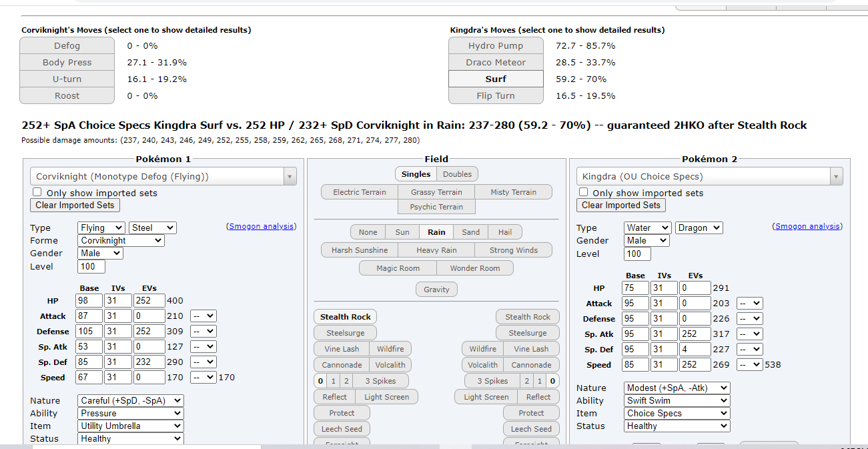Select Heavy Rain weather

(437, 250)
